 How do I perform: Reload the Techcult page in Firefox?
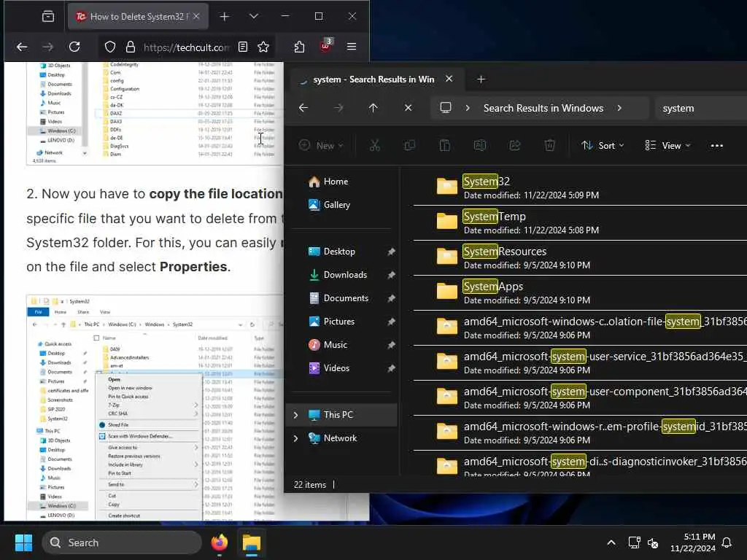[x=74, y=47]
